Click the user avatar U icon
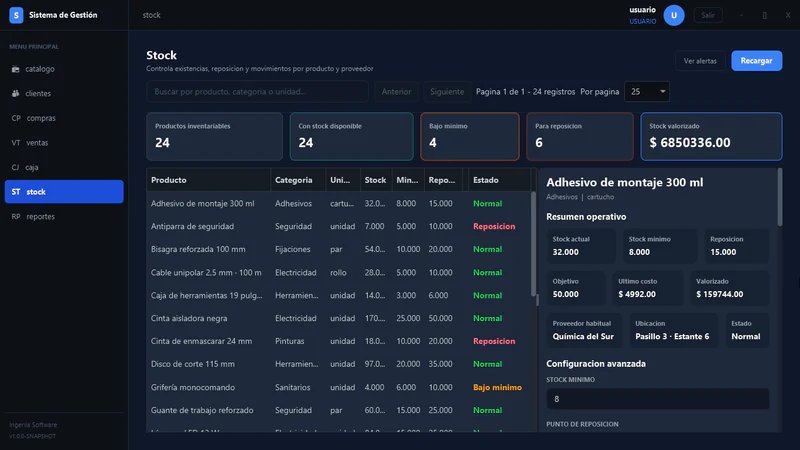Image resolution: width=800 pixels, height=450 pixels. (x=674, y=15)
